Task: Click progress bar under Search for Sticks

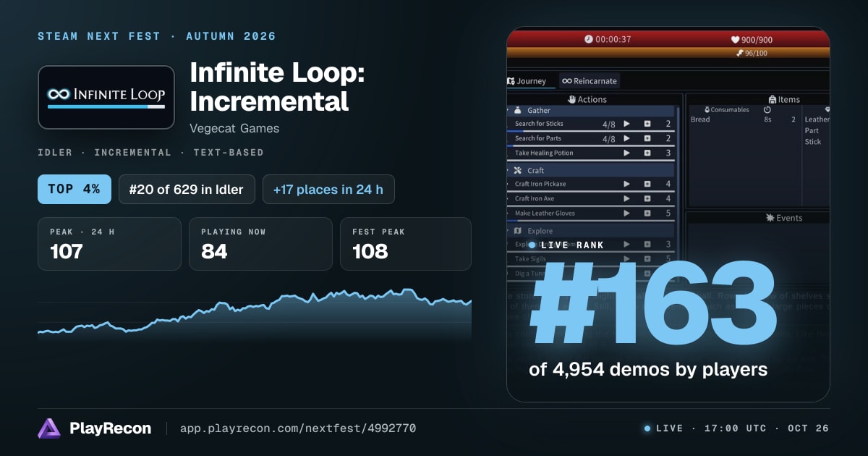Action: (x=592, y=130)
